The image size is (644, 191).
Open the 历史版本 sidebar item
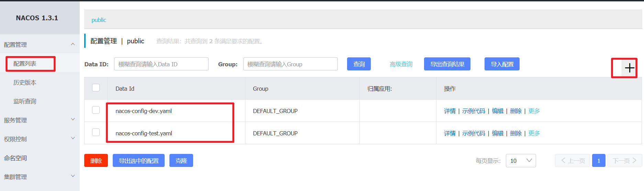pos(25,82)
